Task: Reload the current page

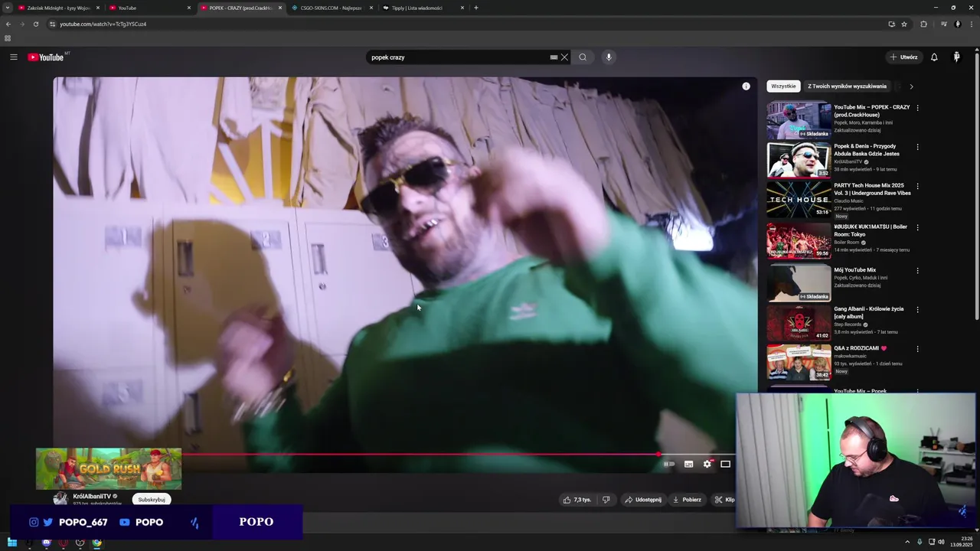Action: 35,24
